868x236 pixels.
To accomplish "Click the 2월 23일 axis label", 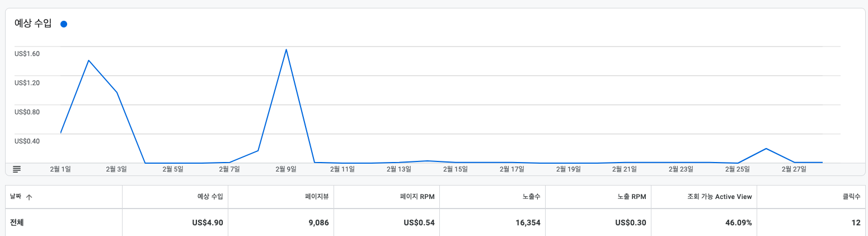I will 681,169.
